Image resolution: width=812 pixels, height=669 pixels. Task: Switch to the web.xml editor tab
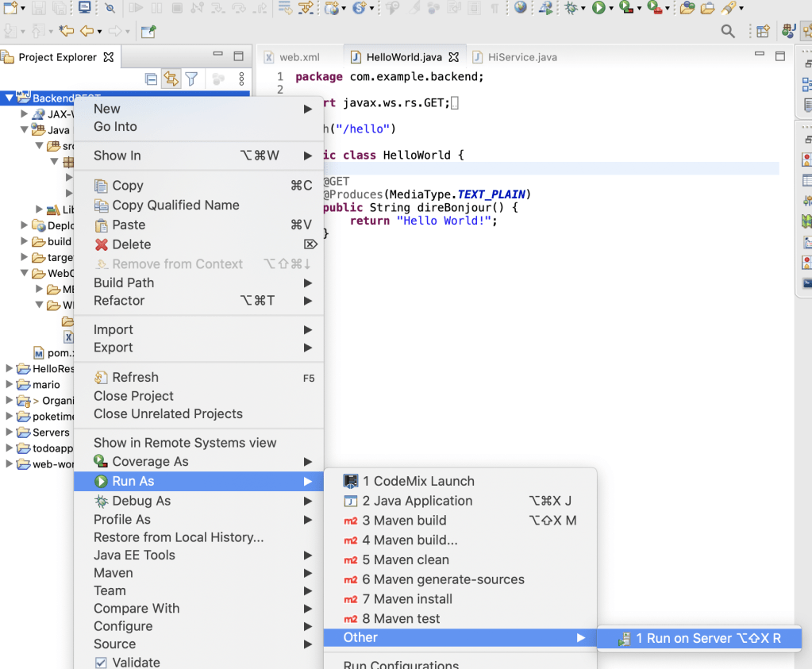pyautogui.click(x=298, y=57)
